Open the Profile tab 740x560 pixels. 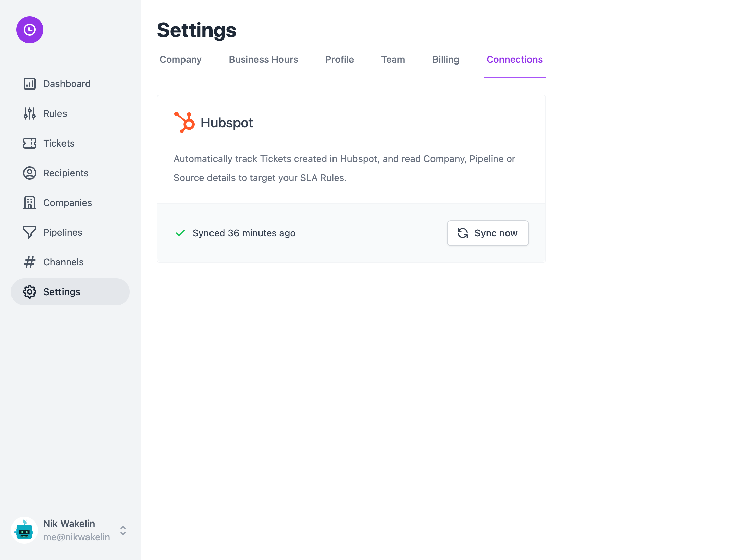click(340, 60)
